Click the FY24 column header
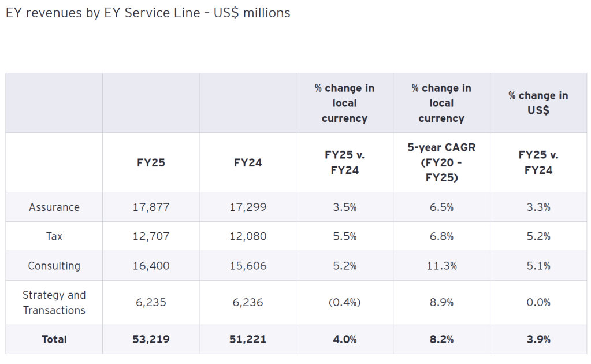This screenshot has height=364, width=591. [x=248, y=162]
